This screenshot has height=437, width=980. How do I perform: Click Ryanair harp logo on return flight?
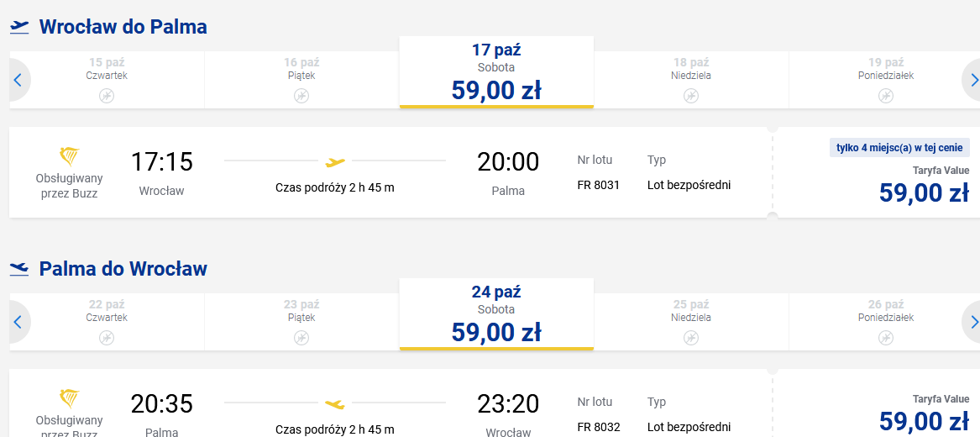[x=70, y=399]
